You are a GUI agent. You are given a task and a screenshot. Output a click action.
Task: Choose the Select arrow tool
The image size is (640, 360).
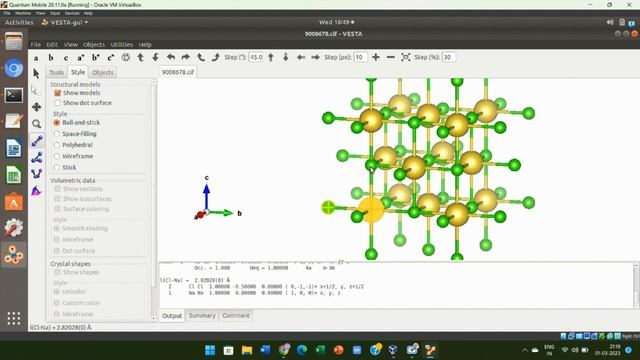pos(36,73)
